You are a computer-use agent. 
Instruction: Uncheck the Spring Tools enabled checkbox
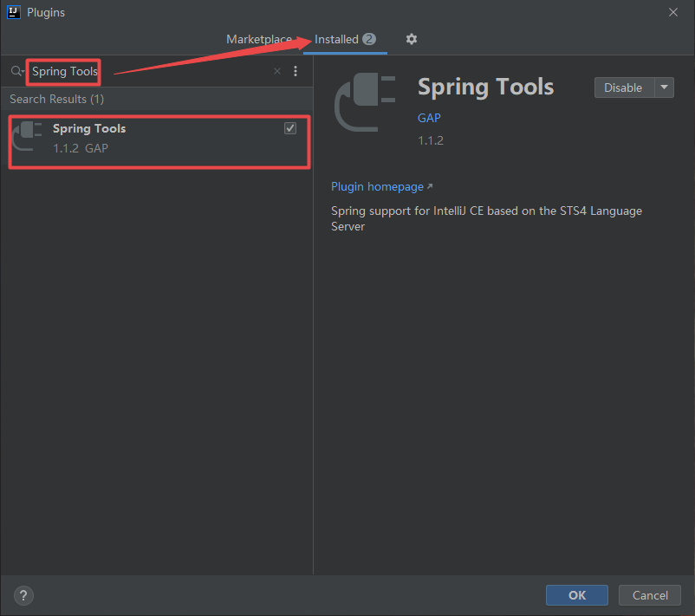pyautogui.click(x=290, y=128)
